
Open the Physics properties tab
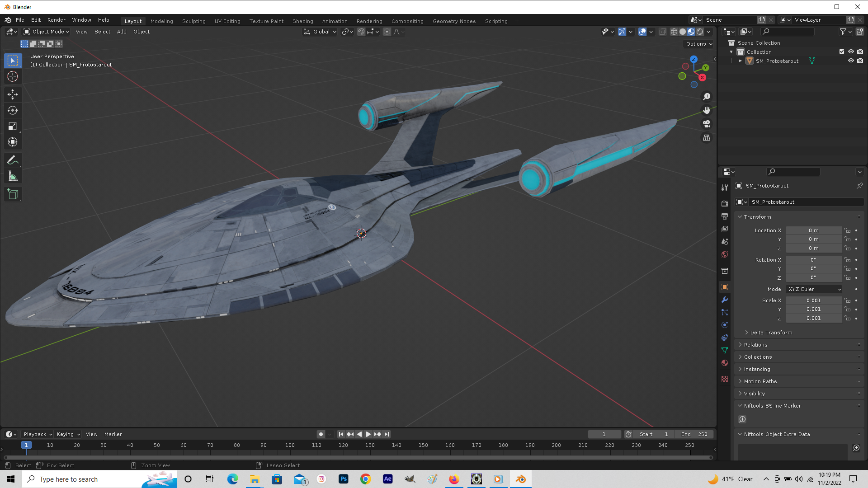pyautogui.click(x=725, y=325)
